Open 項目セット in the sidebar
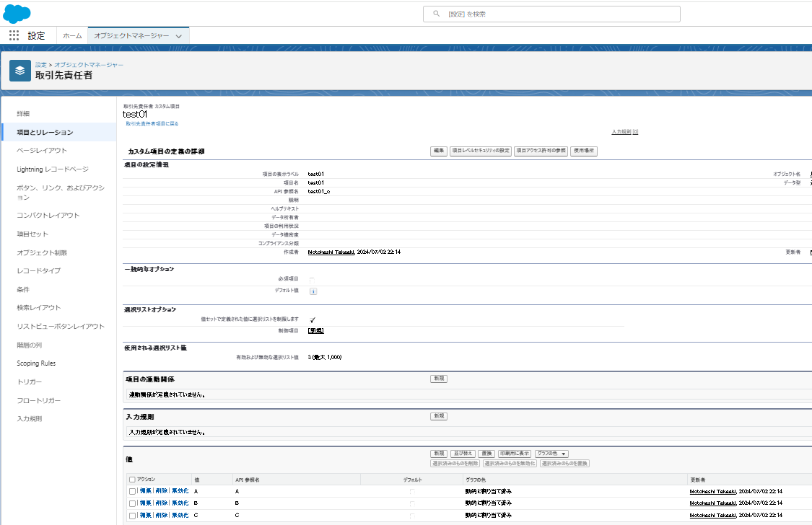Screen dimensions: 812x525 click(32, 234)
